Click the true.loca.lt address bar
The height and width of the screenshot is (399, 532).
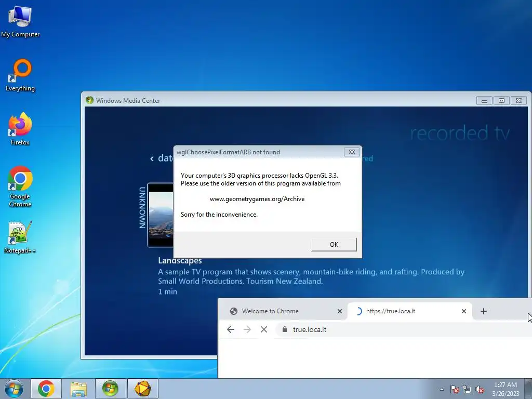(x=404, y=329)
